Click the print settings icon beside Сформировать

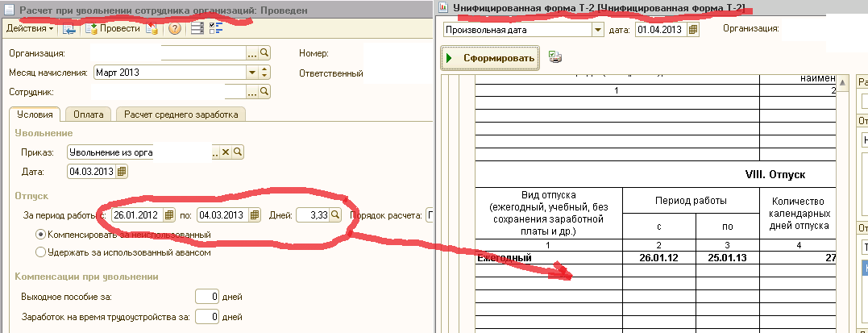[x=554, y=57]
